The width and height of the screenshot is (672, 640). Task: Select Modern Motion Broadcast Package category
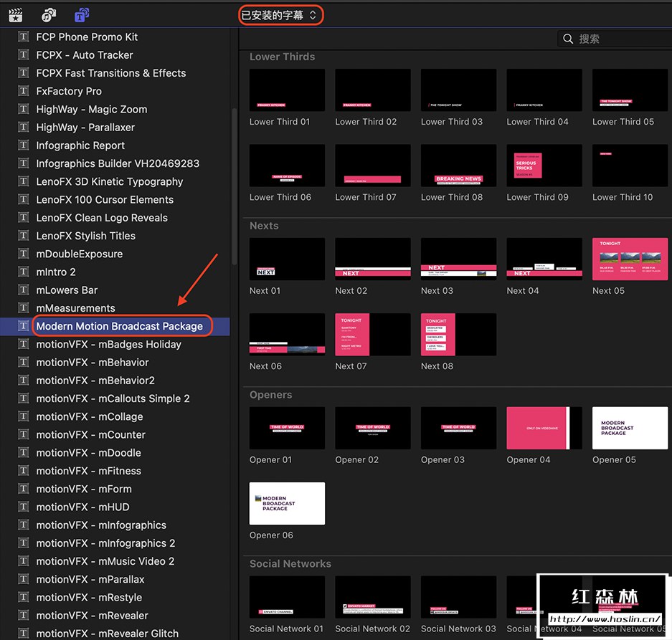click(x=115, y=326)
